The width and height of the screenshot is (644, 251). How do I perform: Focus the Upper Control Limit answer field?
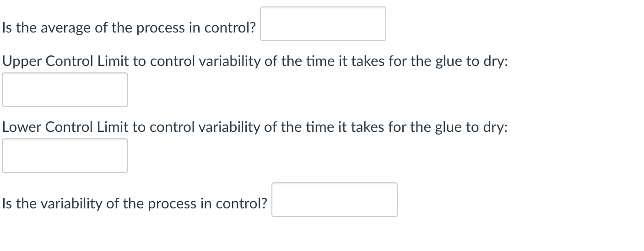click(65, 90)
